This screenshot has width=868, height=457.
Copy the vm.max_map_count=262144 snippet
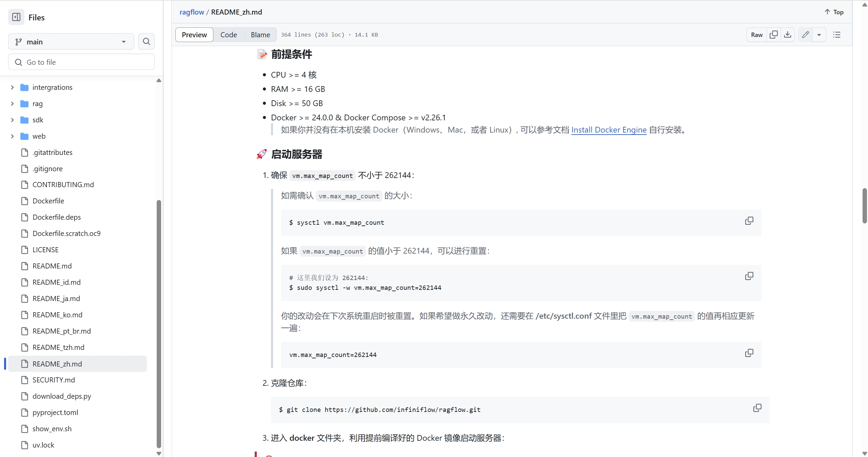[749, 353]
